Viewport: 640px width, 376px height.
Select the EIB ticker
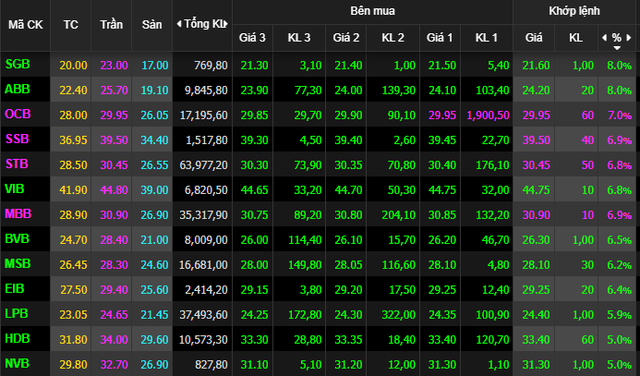click(15, 288)
